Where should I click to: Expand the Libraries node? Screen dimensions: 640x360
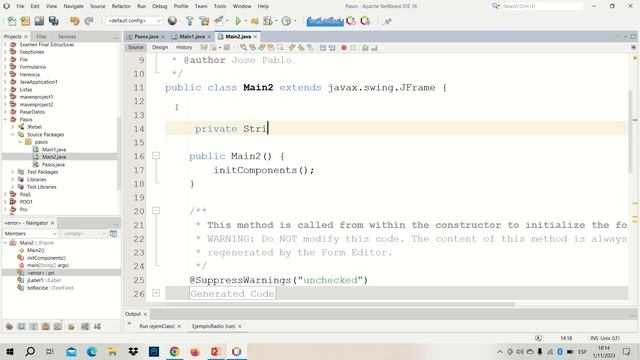13,179
